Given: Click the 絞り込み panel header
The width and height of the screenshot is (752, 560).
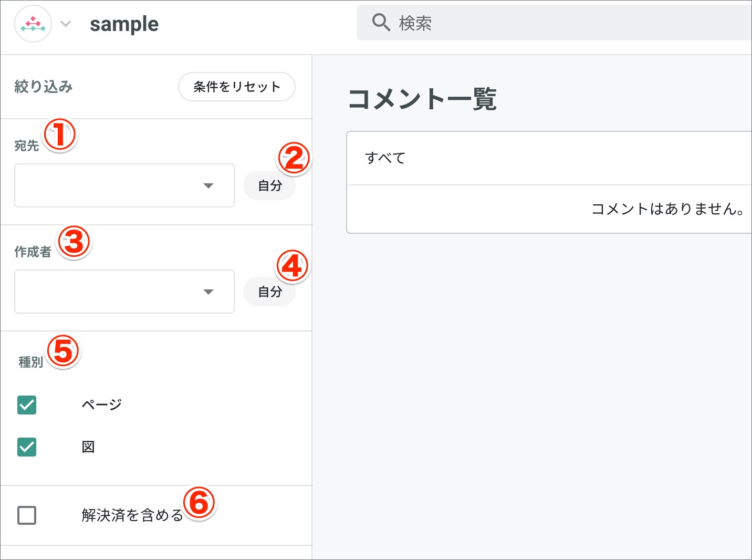Looking at the screenshot, I should pyautogui.click(x=43, y=87).
